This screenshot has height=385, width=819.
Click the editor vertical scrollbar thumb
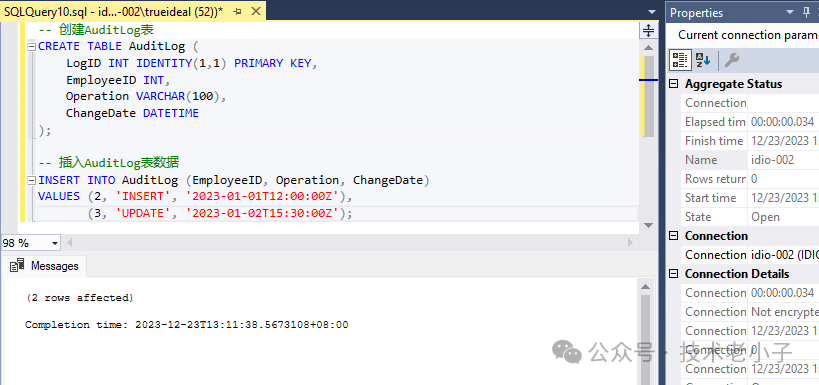(648, 96)
